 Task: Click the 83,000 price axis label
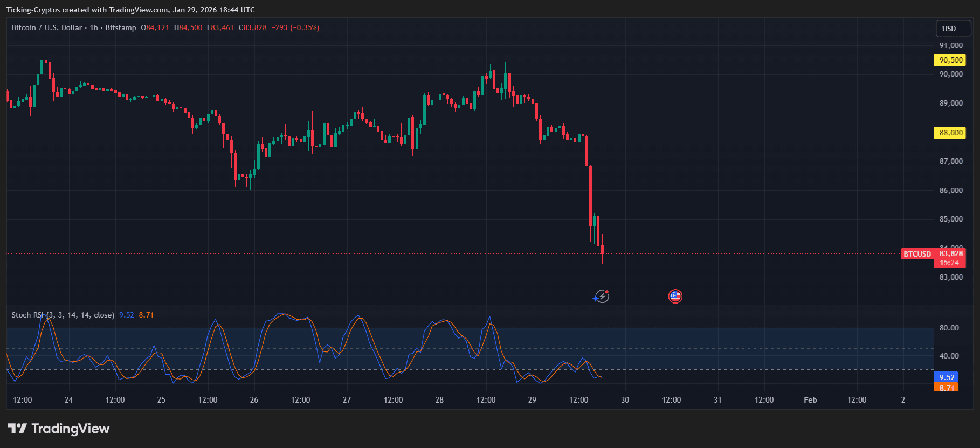(x=951, y=277)
